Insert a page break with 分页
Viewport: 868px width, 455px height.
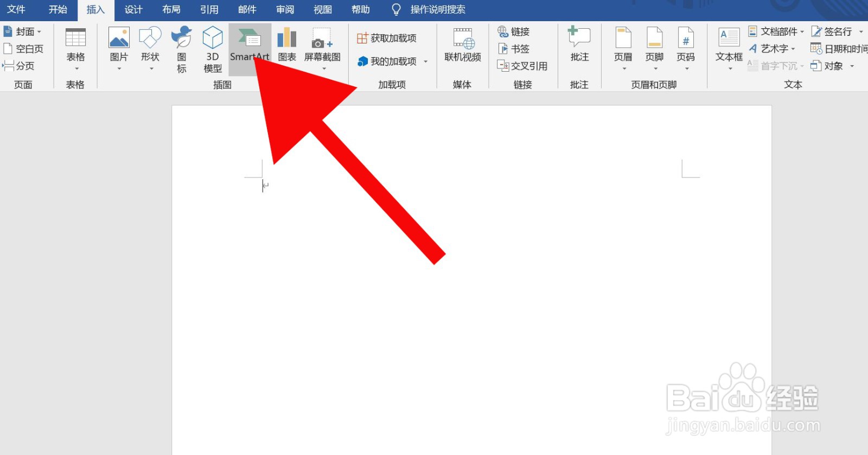click(x=19, y=66)
